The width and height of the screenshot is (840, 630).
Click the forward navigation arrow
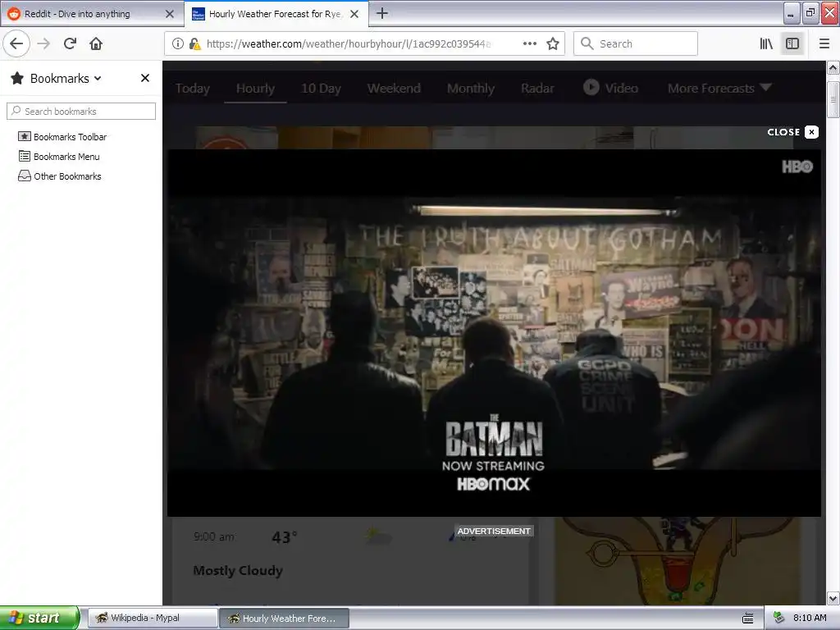tap(43, 43)
